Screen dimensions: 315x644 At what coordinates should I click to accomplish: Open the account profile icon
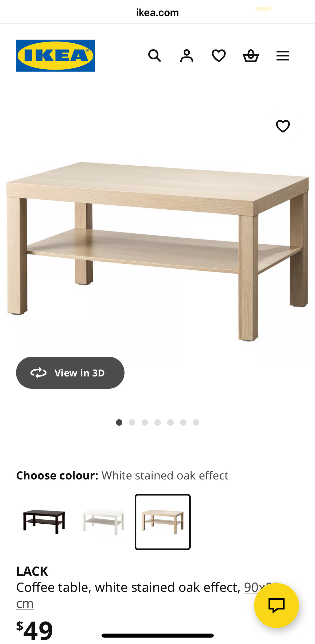tap(186, 56)
